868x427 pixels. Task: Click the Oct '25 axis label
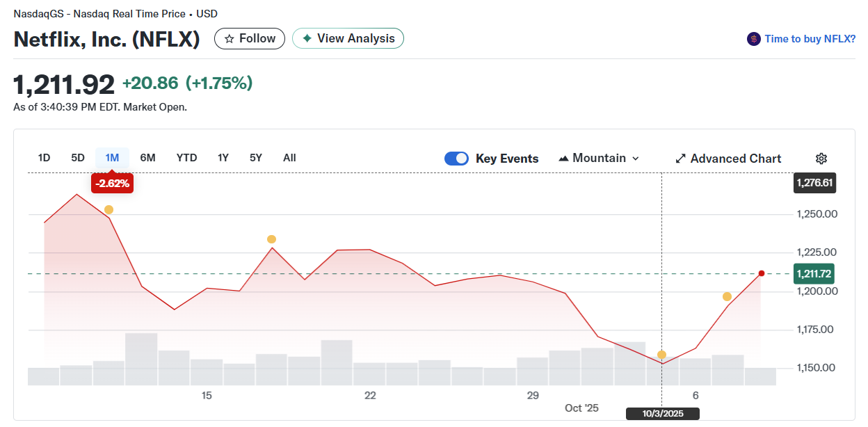click(x=581, y=408)
